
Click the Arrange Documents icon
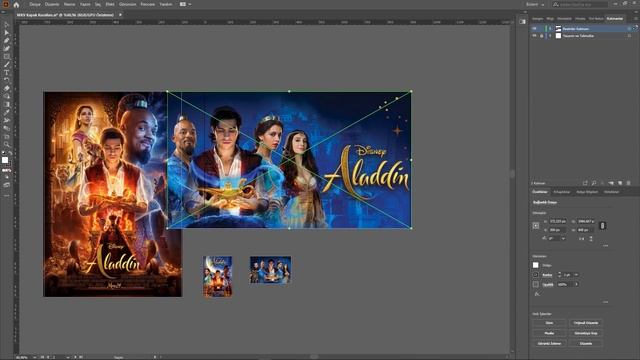(x=183, y=4)
